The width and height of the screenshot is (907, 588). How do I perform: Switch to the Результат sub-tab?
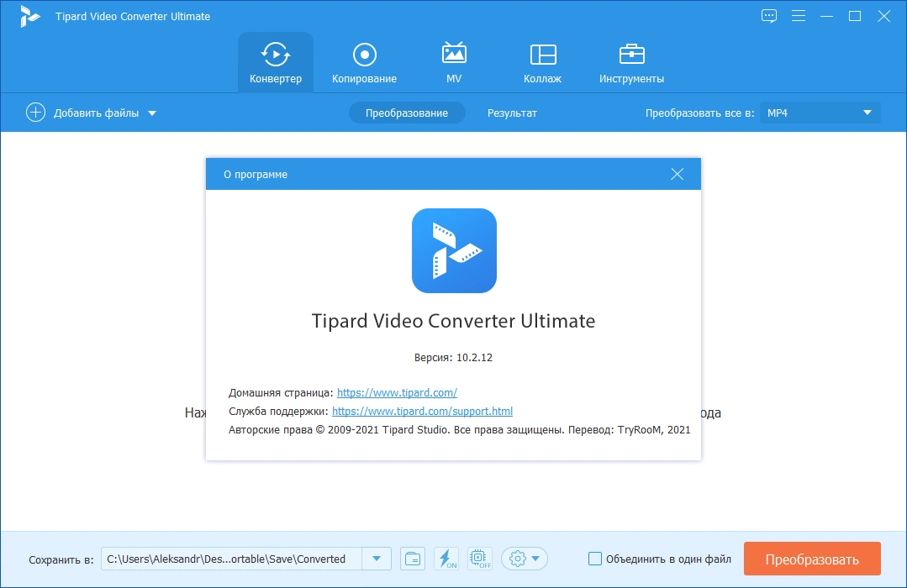coord(512,113)
